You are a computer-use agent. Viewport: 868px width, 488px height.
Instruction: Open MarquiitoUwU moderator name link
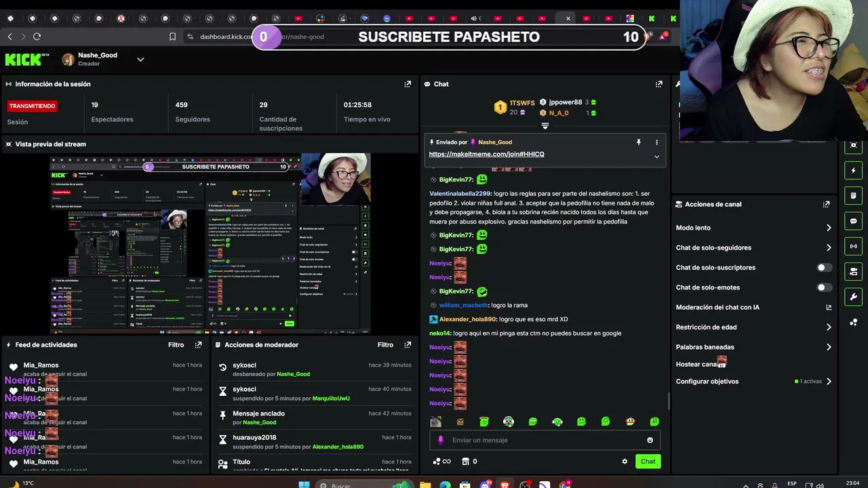331,399
